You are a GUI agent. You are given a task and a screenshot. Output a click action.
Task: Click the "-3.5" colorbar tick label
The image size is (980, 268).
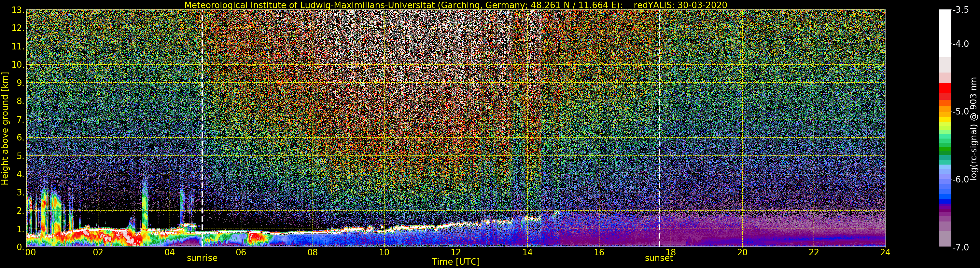960,10
